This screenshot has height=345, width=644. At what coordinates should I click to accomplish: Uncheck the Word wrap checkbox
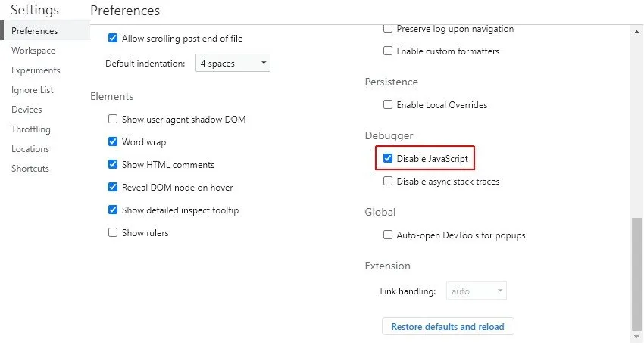(113, 142)
